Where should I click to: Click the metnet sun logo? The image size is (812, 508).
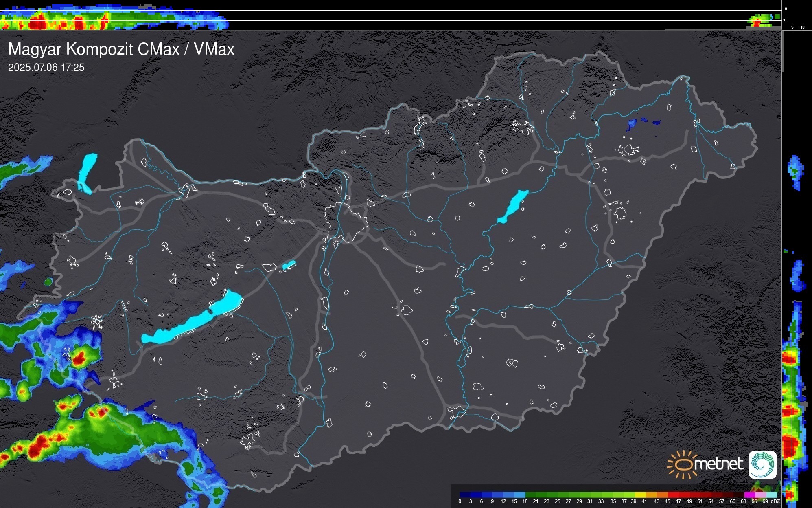684,464
